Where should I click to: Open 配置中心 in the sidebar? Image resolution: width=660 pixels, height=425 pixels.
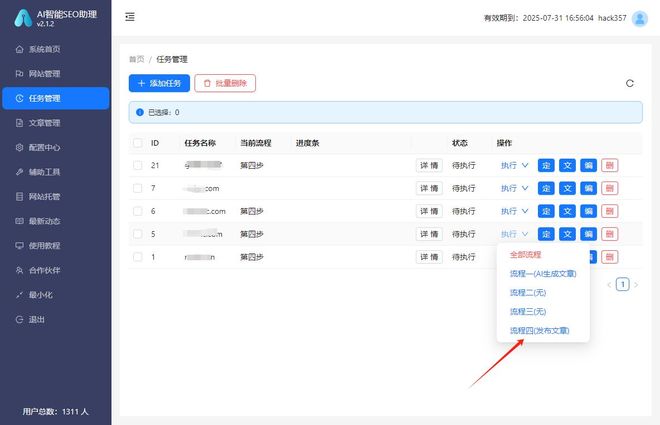pos(45,147)
